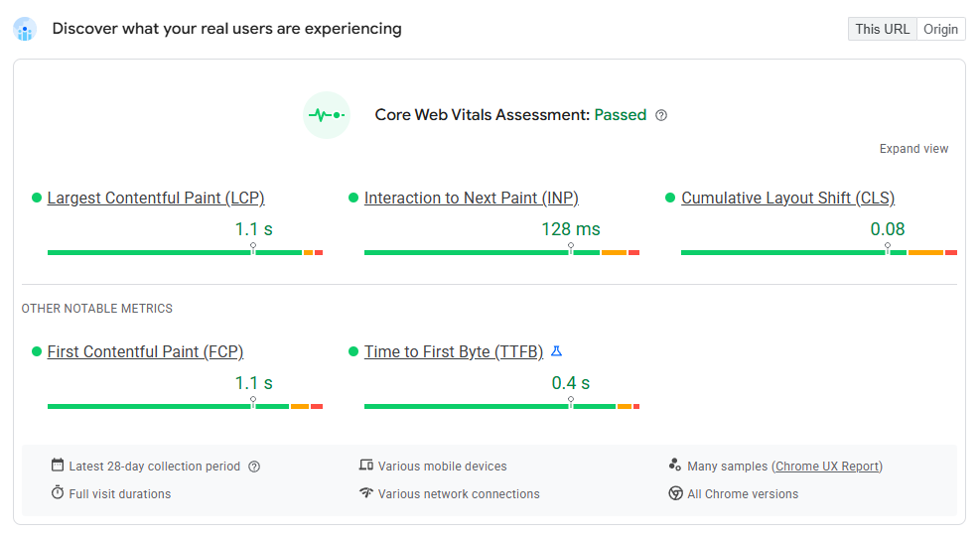Open the Chrome UX Report link
This screenshot has width=980, height=536.
coord(827,467)
